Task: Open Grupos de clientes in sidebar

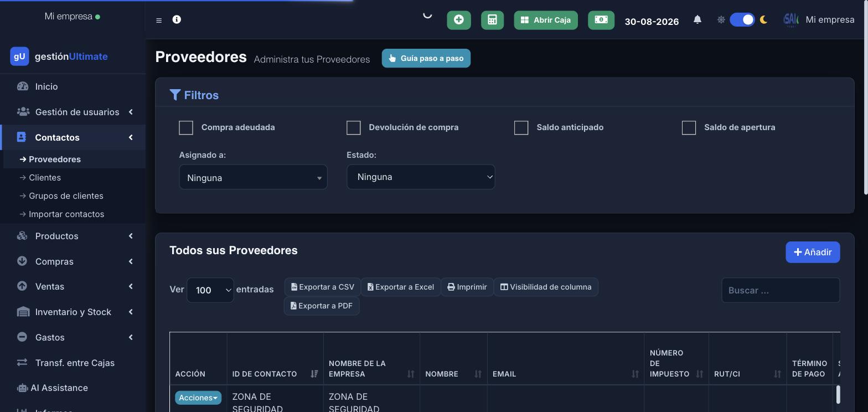Action: 74,195
